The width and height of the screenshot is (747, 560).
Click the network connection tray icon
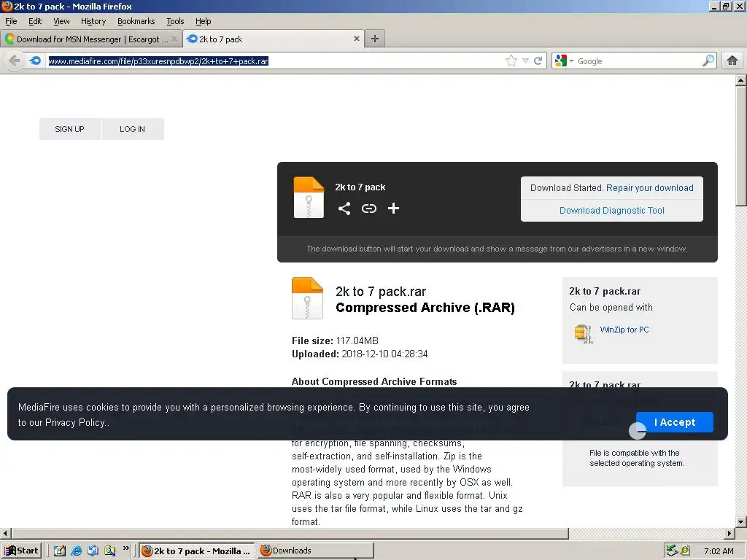click(672, 551)
